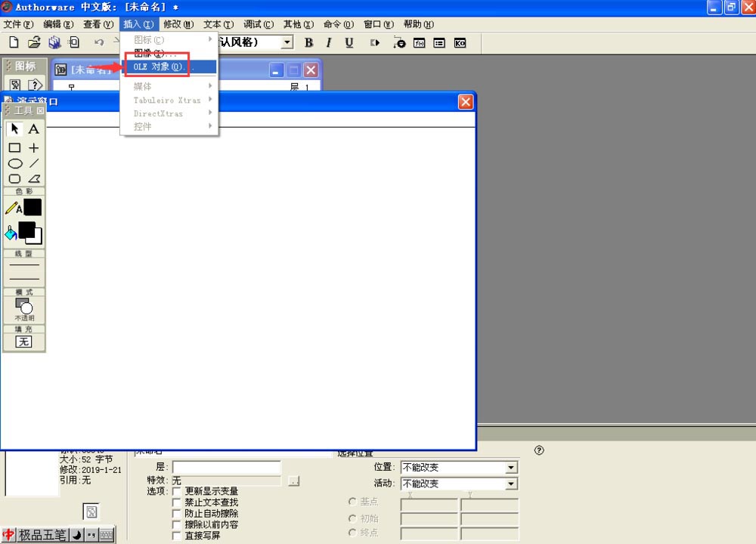This screenshot has height=544, width=756.
Task: Open the Variables window icon
Action: (x=439, y=43)
